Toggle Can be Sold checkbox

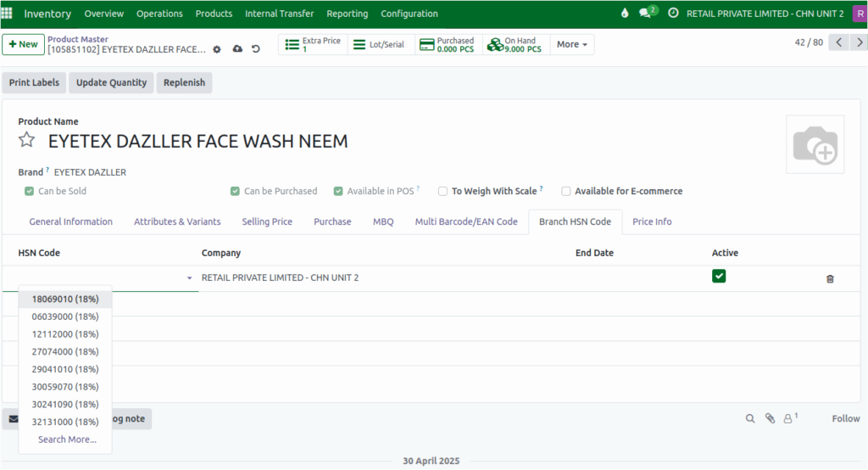[30, 191]
